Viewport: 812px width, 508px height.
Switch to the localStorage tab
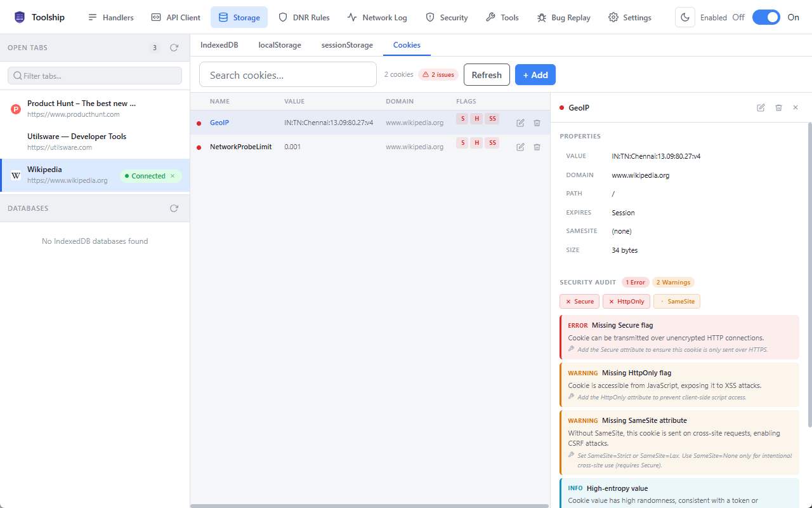(x=280, y=45)
